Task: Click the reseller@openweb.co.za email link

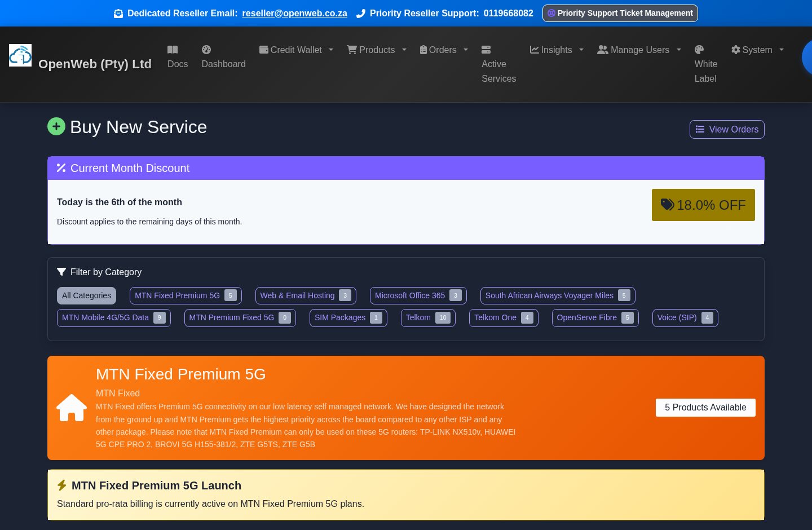Action: (295, 13)
